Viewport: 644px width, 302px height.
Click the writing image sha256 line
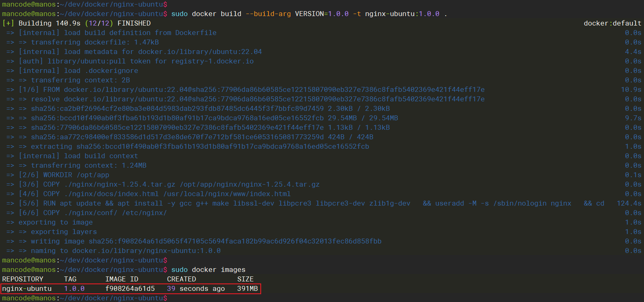[206, 241]
